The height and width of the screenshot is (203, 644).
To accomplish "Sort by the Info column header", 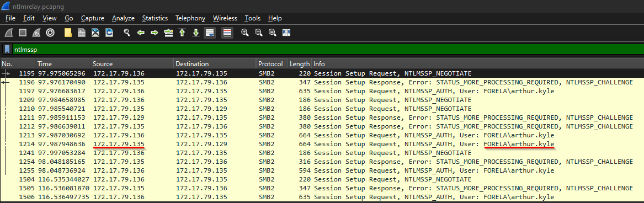I will coord(478,63).
